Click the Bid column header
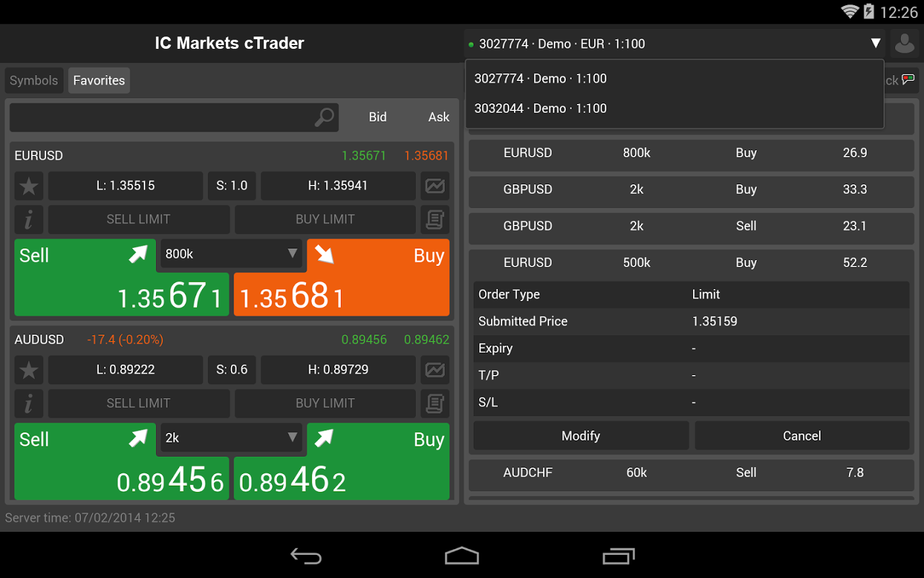The image size is (924, 578). coord(378,118)
